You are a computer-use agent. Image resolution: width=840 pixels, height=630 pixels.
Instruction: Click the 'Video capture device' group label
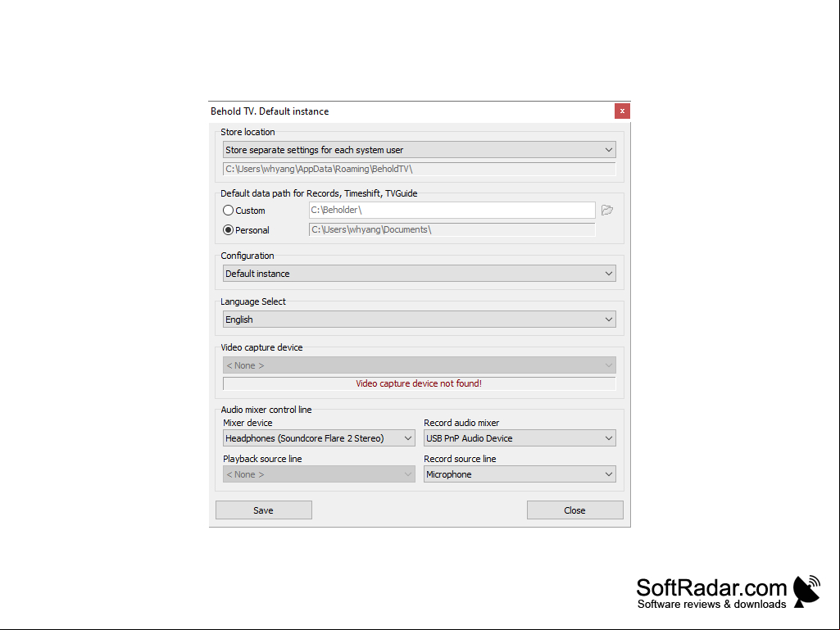(x=261, y=347)
